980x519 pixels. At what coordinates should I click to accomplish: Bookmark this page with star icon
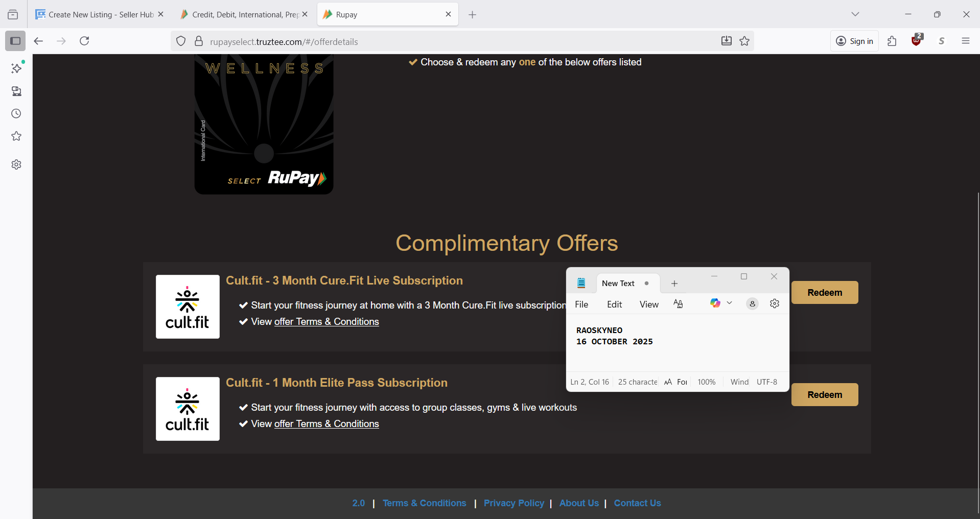point(744,41)
